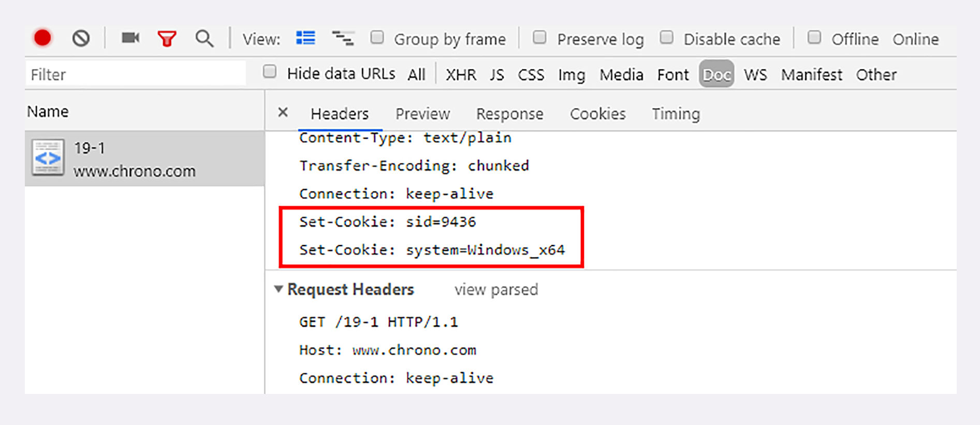Switch to large request rows view
The height and width of the screenshot is (425, 980).
tap(305, 38)
